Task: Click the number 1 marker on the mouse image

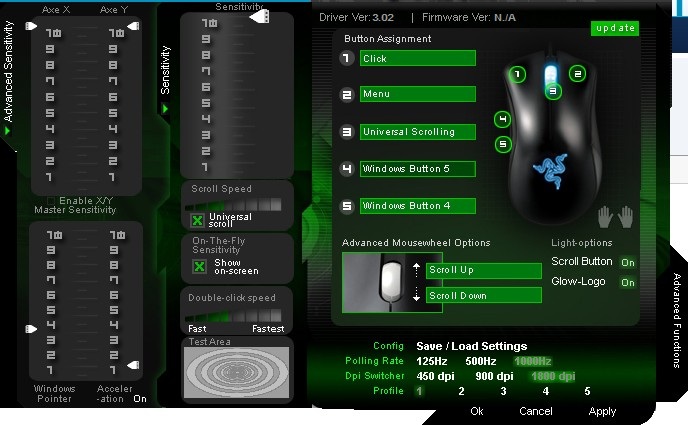Action: point(517,74)
